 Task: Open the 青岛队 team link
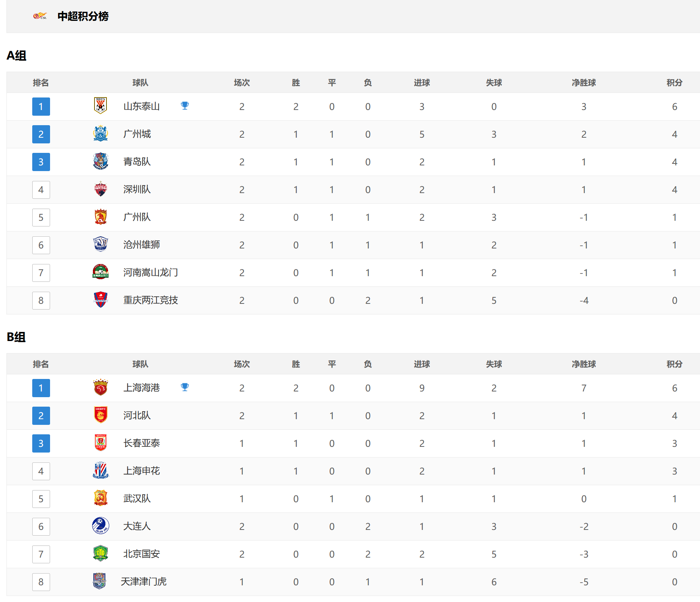point(137,162)
